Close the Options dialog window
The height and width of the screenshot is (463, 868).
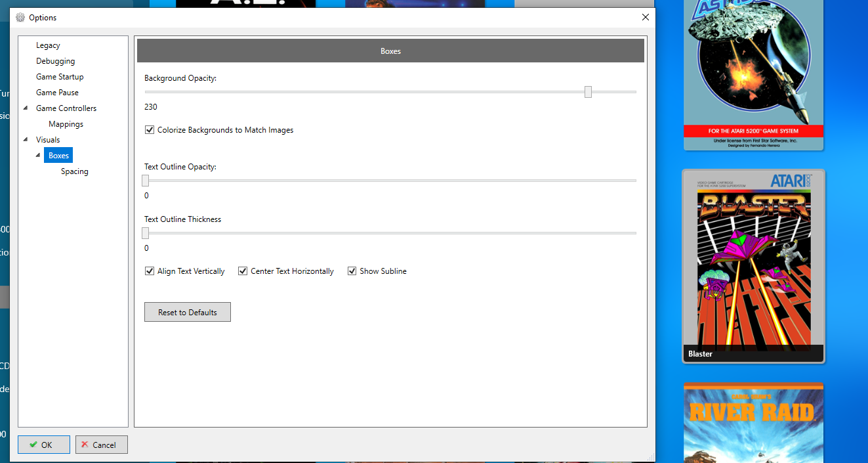pos(645,17)
